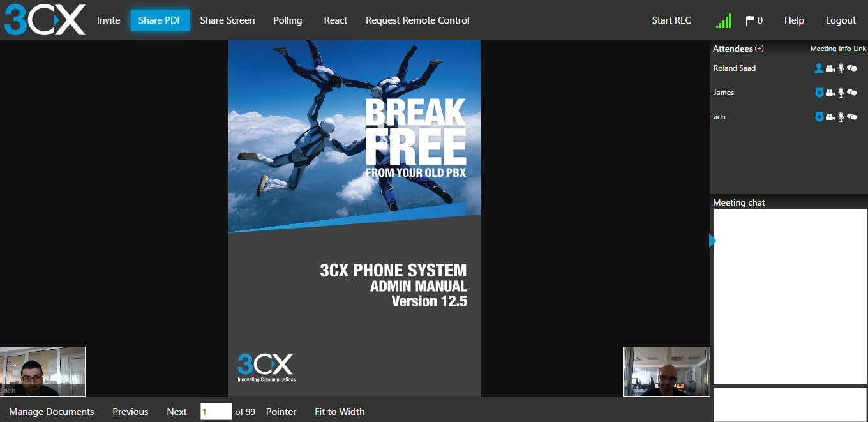Select attendee name James
This screenshot has width=868, height=422.
click(724, 93)
